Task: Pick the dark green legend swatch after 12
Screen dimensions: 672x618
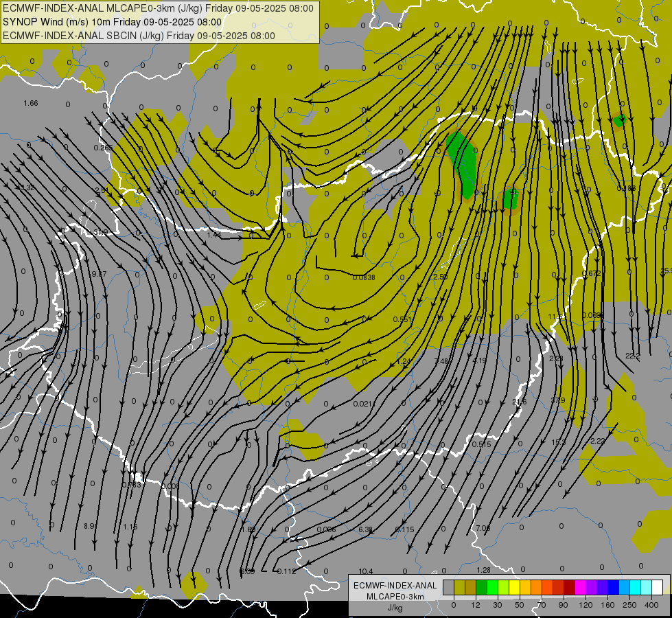Action: click(x=482, y=588)
